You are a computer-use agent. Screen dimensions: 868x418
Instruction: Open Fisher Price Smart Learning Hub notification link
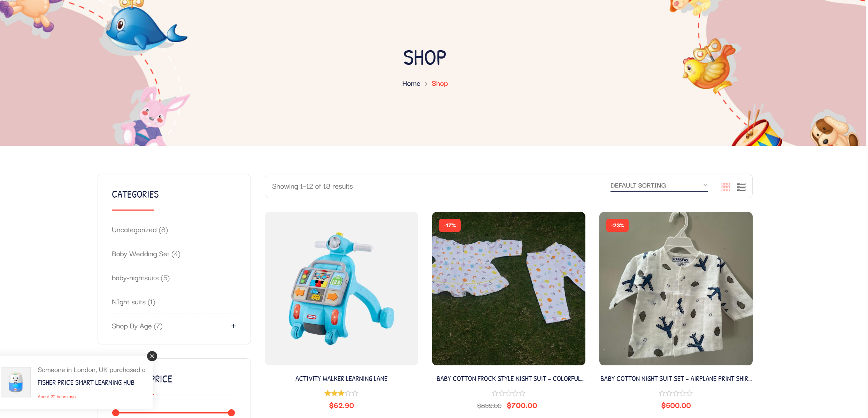(x=86, y=383)
